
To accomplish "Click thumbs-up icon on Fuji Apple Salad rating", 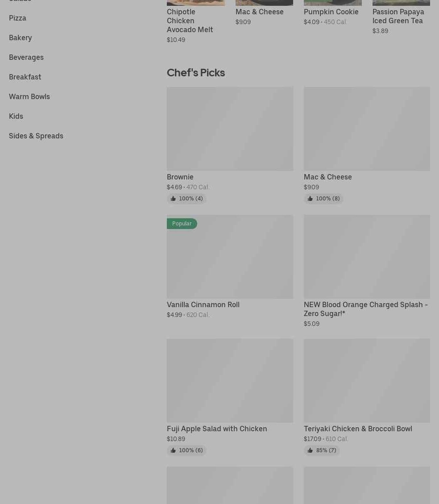I will (x=173, y=450).
